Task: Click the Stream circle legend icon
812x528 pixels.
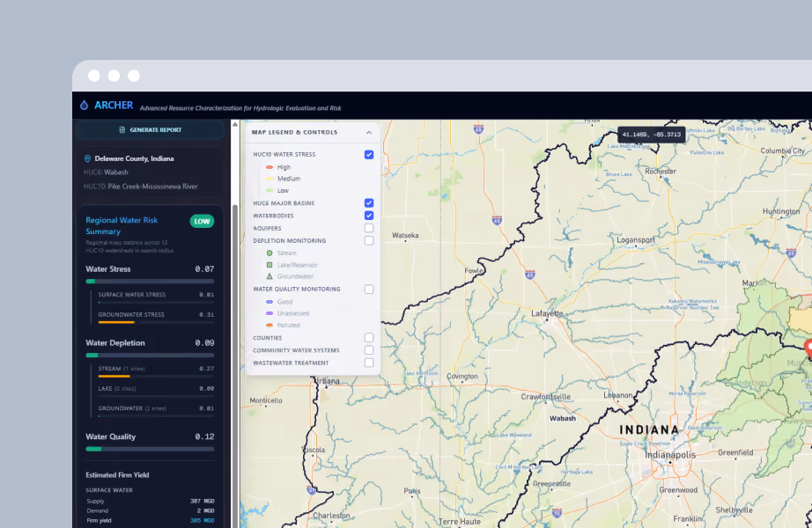Action: point(269,253)
